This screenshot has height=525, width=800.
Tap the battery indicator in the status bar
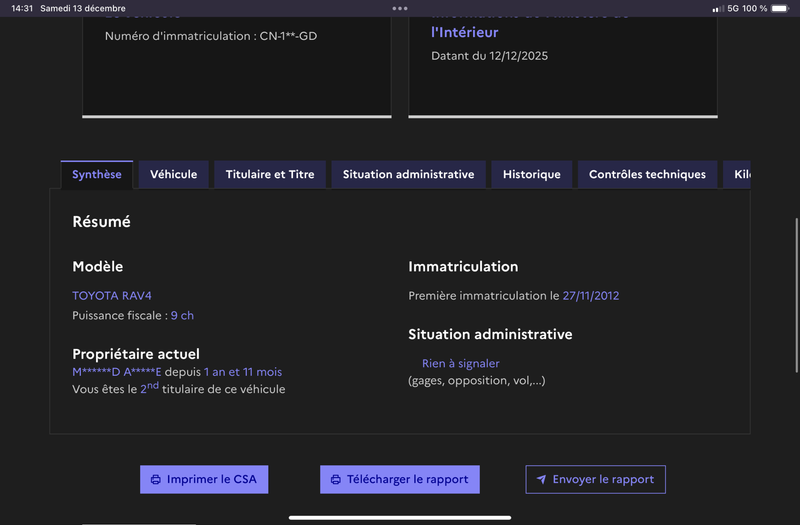coord(782,8)
